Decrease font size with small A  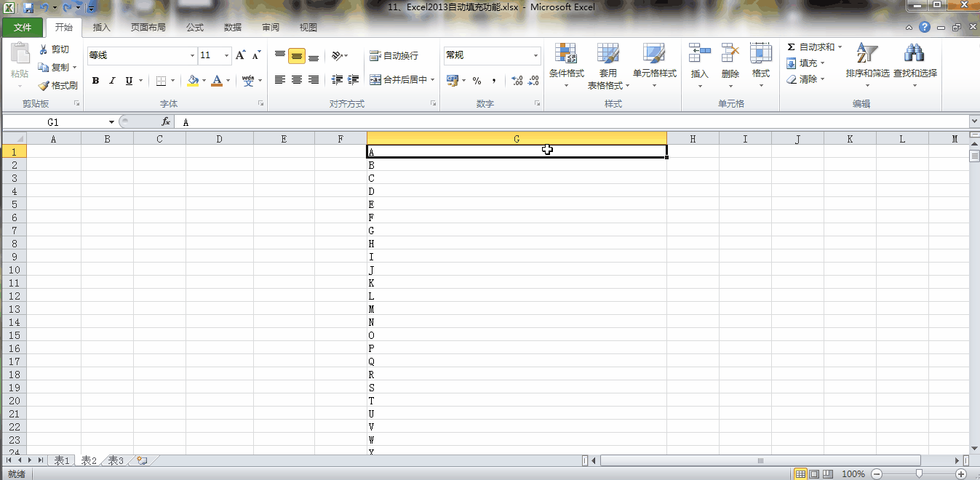coord(256,55)
